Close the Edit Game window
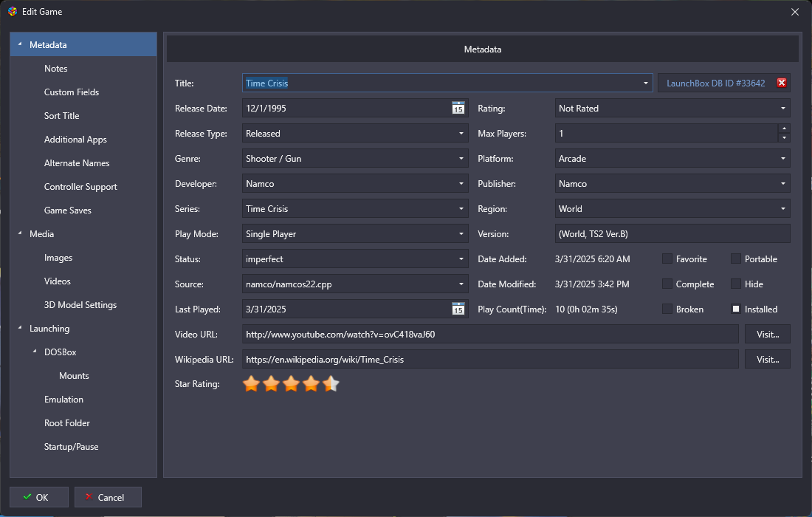The height and width of the screenshot is (517, 812). tap(795, 11)
